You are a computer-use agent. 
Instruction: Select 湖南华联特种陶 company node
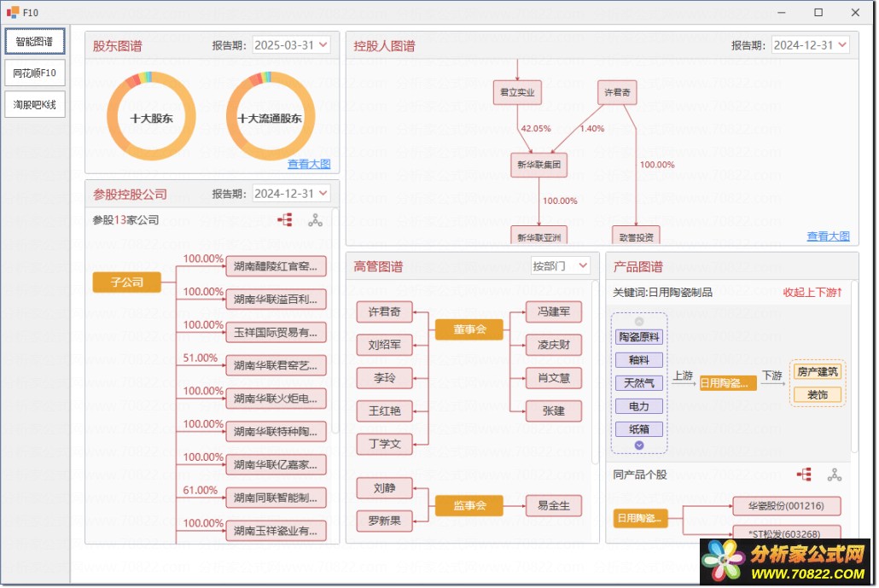click(276, 432)
